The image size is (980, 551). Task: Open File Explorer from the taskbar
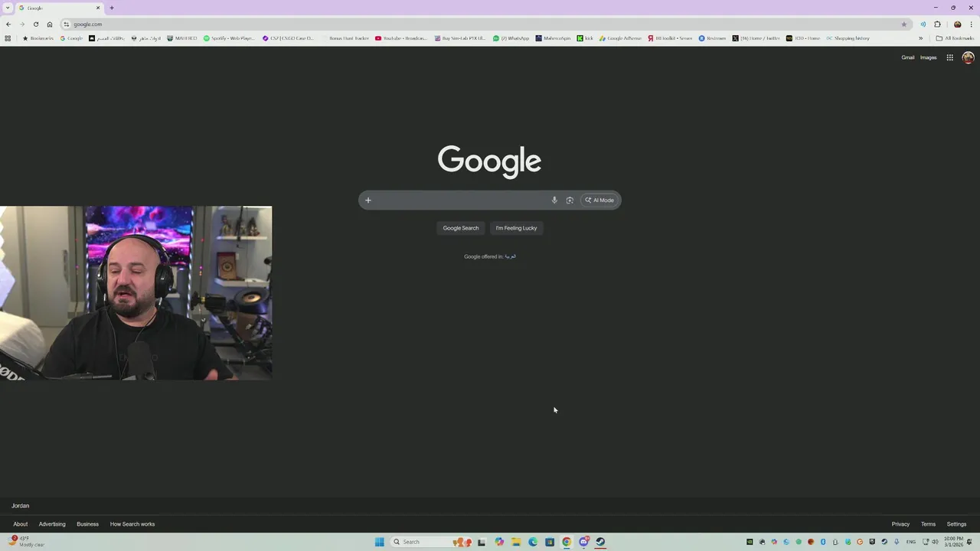pos(516,542)
